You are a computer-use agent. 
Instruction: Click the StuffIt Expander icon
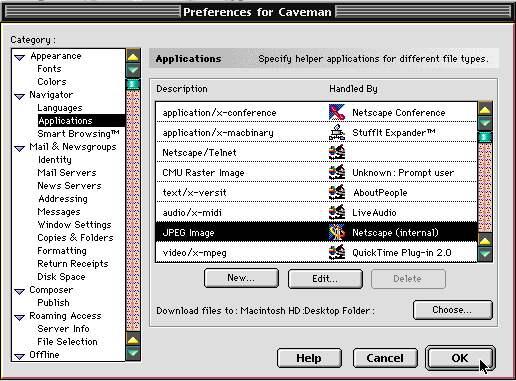point(337,132)
